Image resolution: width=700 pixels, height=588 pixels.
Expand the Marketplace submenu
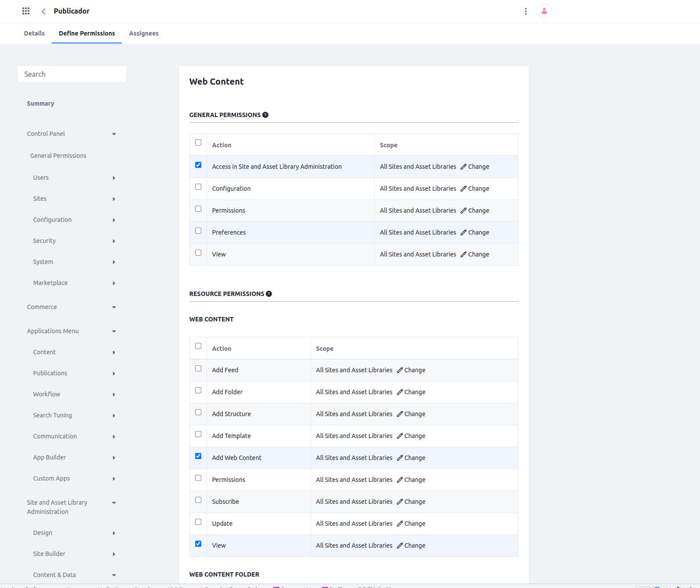(114, 283)
